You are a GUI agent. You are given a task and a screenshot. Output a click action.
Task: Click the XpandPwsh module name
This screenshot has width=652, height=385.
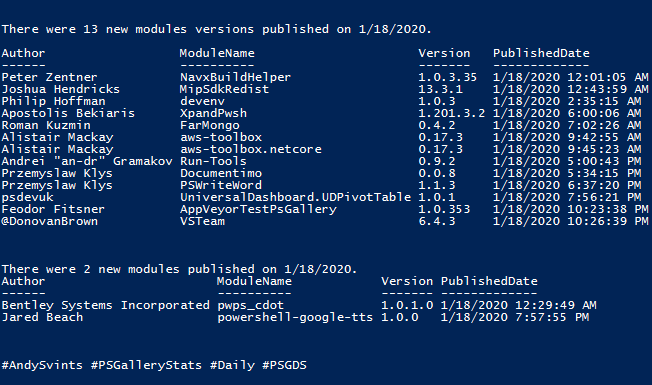(213, 114)
